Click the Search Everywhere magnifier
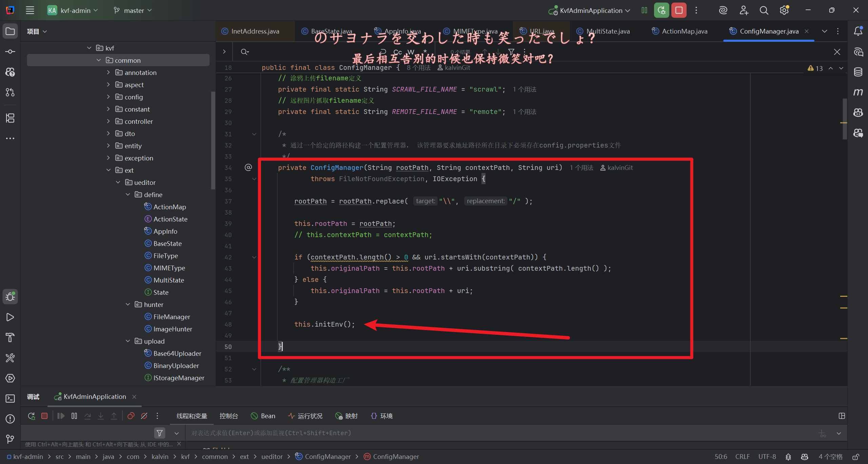 coord(764,10)
